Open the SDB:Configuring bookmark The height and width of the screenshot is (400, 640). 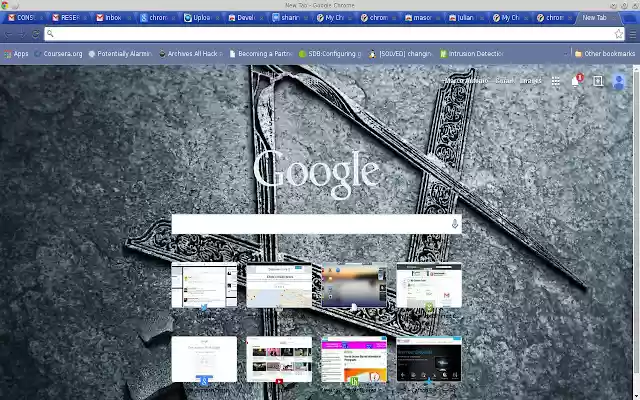330,53
